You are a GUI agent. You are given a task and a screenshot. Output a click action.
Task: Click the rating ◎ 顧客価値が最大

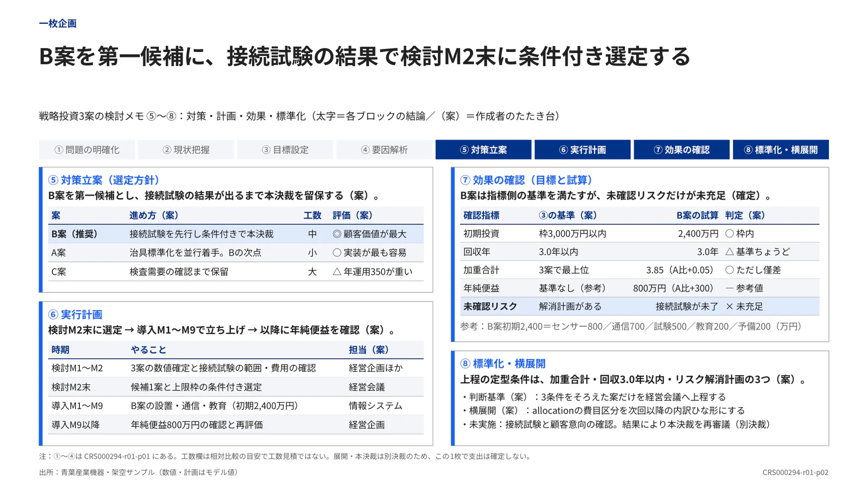point(369,234)
